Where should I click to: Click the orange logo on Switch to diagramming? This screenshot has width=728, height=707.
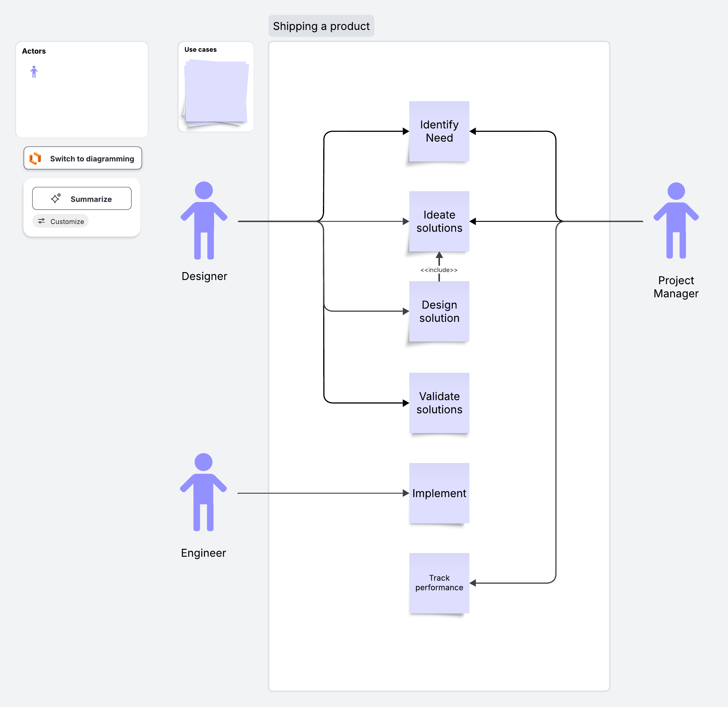(x=35, y=158)
